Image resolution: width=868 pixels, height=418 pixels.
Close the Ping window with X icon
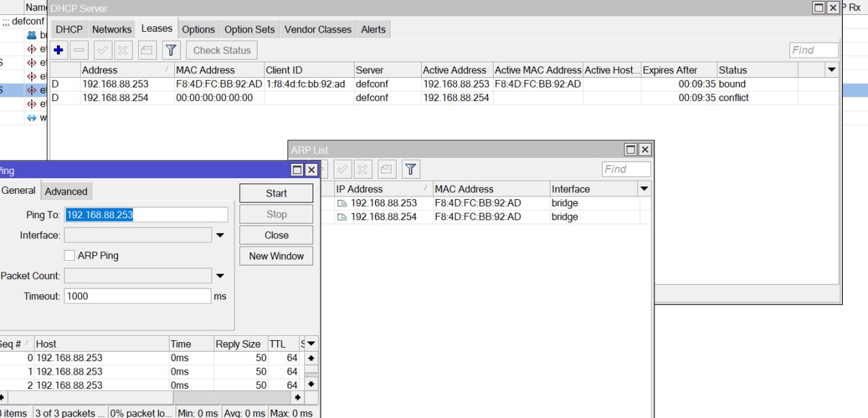[311, 170]
